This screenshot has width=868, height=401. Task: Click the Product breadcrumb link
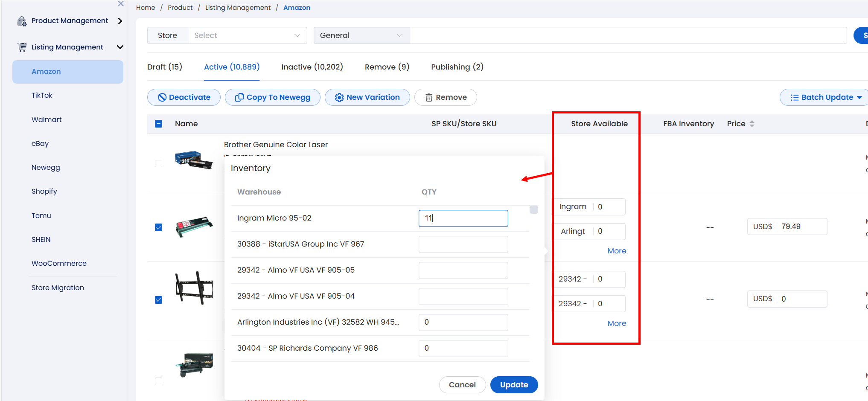(x=180, y=8)
